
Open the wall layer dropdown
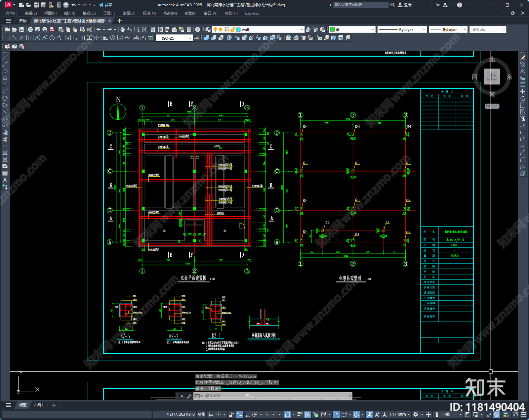coord(302,29)
